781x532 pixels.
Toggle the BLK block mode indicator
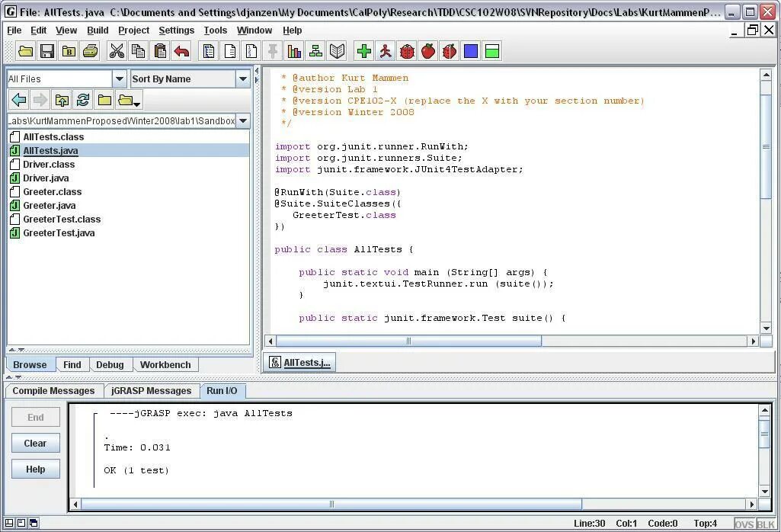pyautogui.click(x=766, y=524)
